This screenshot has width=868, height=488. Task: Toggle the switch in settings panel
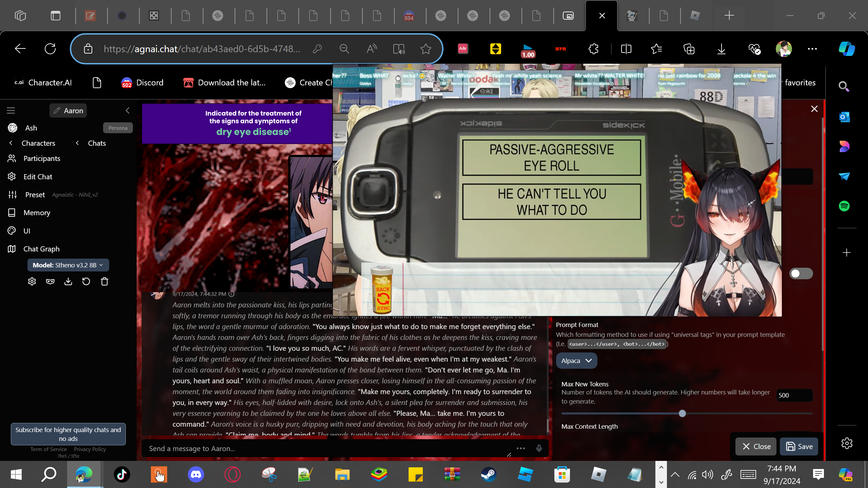pos(801,273)
